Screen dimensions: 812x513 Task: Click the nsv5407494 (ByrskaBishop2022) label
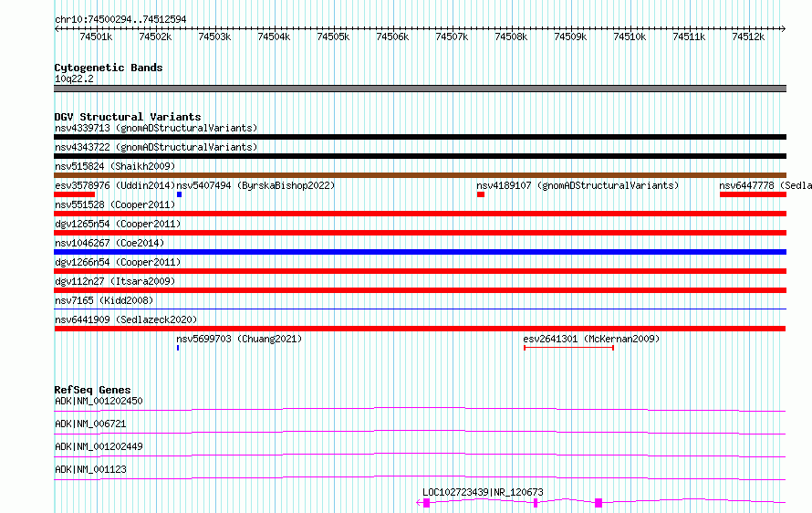tap(255, 185)
